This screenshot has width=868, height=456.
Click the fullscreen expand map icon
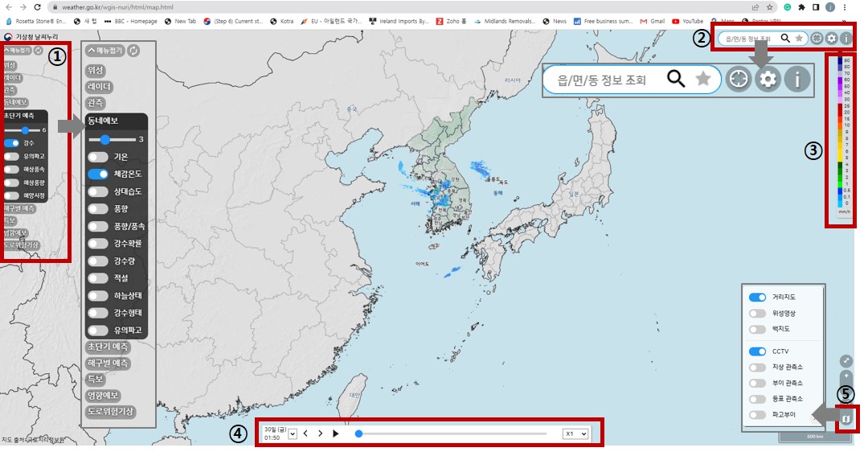(845, 361)
